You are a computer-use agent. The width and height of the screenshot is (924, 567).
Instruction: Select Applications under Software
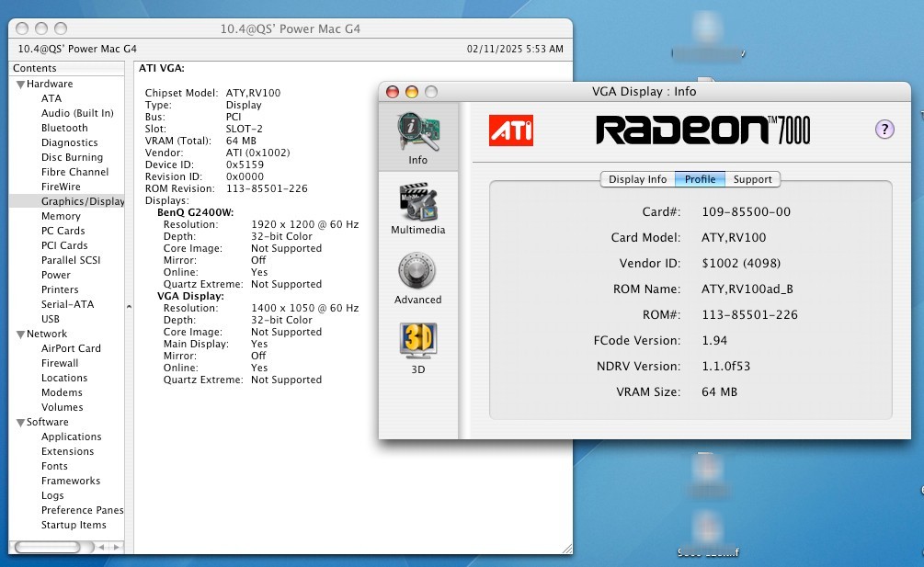coord(72,437)
